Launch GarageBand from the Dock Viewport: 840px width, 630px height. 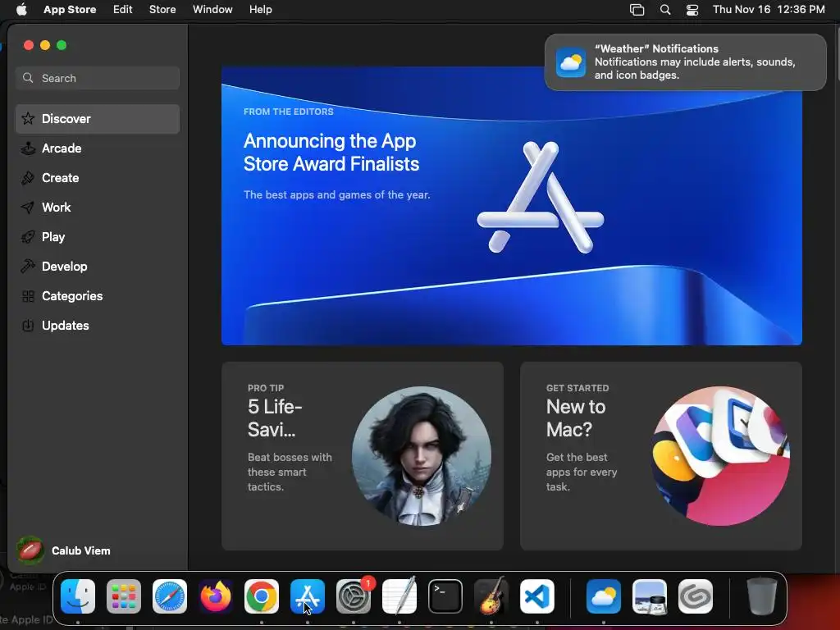491,596
